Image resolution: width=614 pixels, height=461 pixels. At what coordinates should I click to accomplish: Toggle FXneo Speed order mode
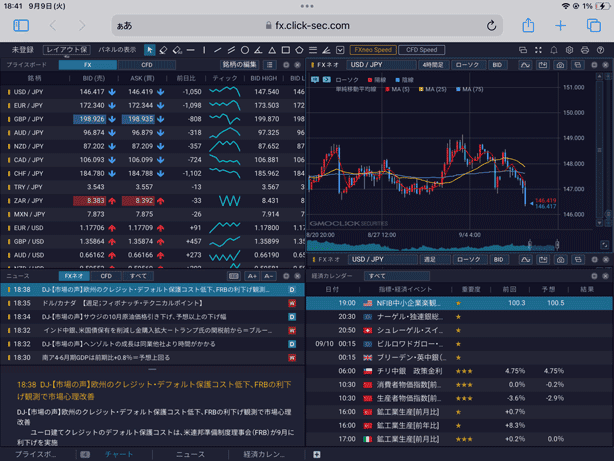(372, 49)
